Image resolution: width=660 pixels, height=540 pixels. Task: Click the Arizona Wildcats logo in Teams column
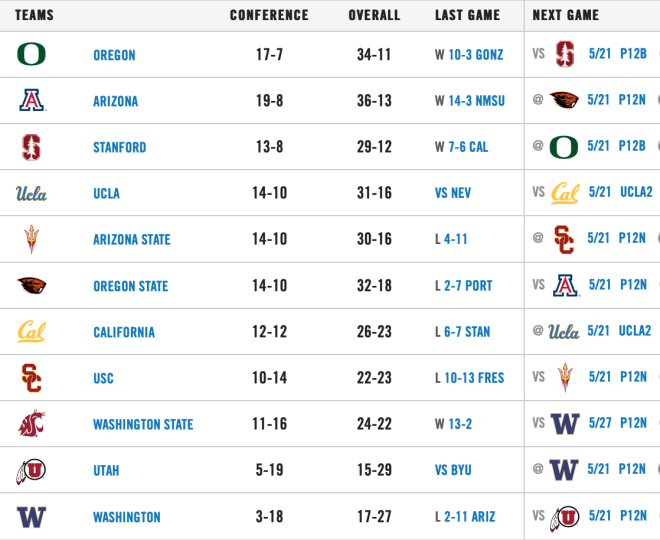tap(32, 100)
